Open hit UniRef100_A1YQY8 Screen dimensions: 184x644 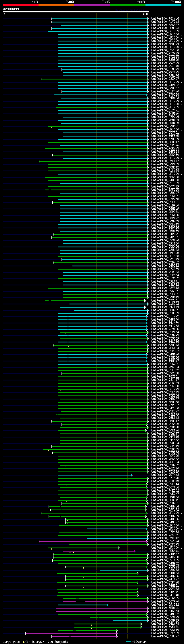[165, 22]
